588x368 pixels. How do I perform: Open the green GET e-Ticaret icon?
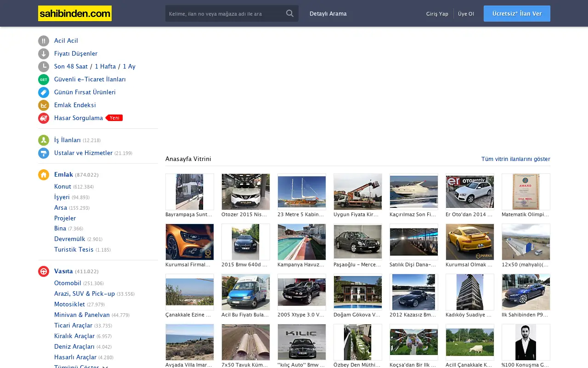[44, 80]
